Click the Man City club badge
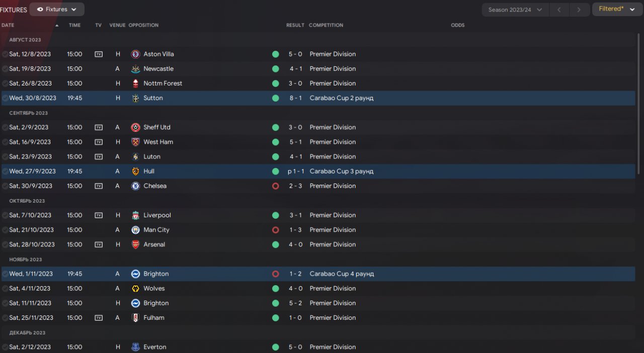 pyautogui.click(x=135, y=230)
